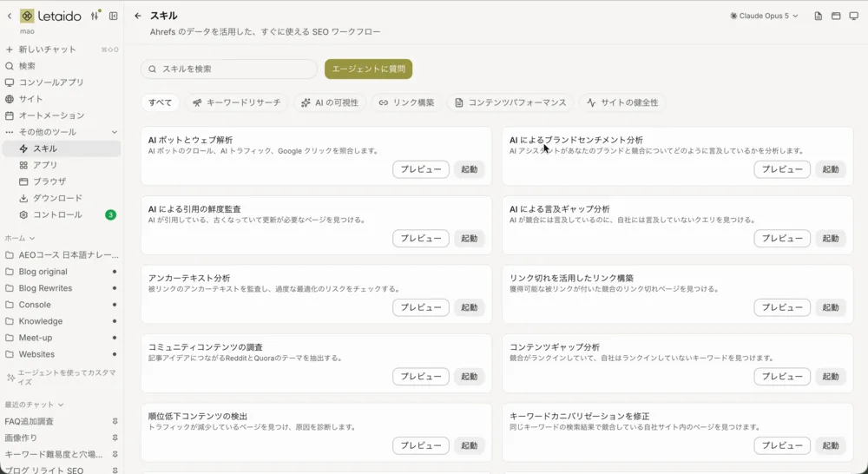Start 新しいチャット in sidebar
The image size is (868, 474).
[62, 49]
